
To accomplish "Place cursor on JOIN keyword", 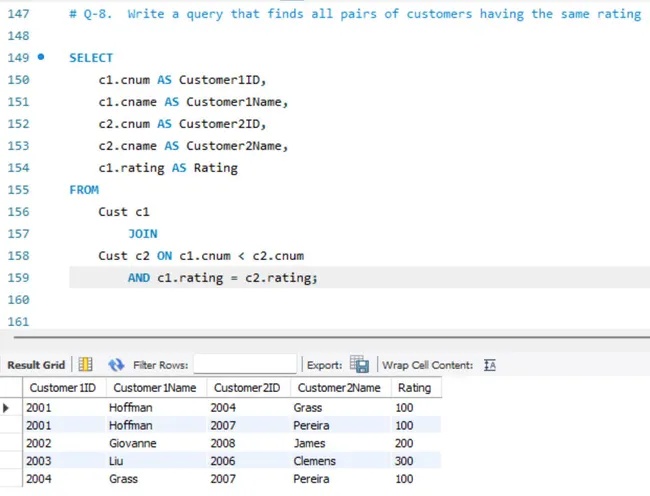I will click(x=143, y=234).
